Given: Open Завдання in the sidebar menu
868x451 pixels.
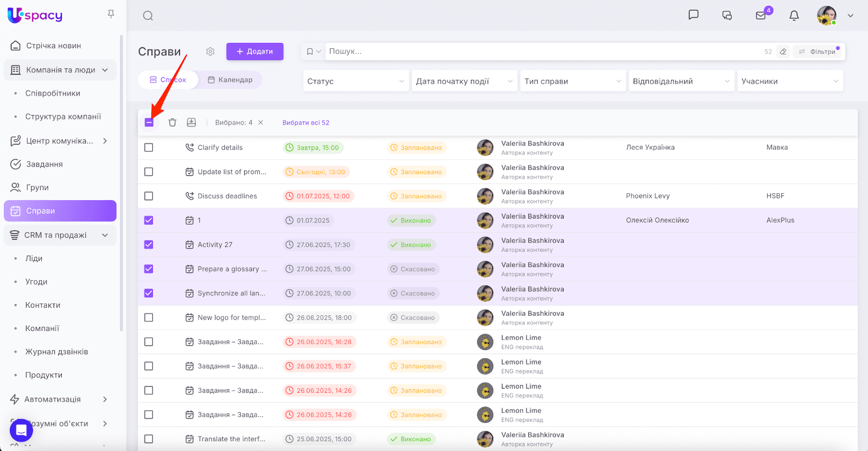Looking at the screenshot, I should (x=44, y=164).
